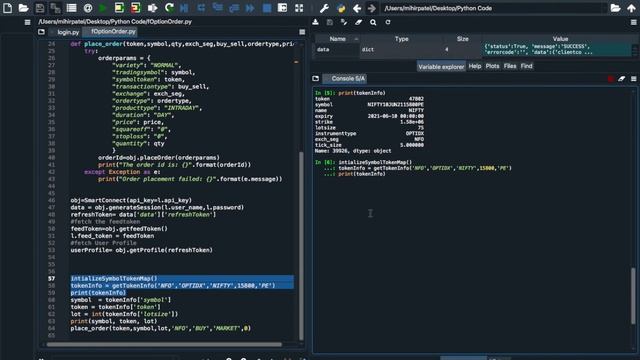The image size is (640, 360).
Task: Import data into Variable explorer
Action: click(316, 22)
